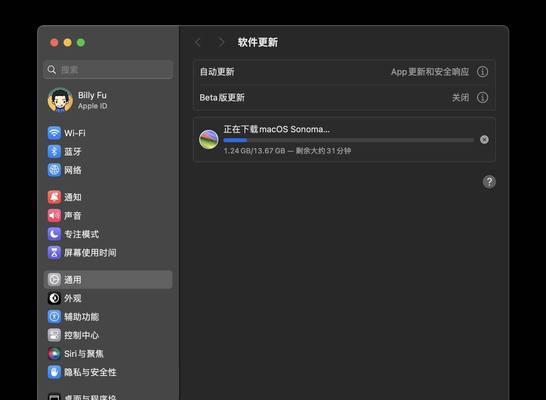This screenshot has width=546, height=400.
Task: Open the 隐私与安全性 hand icon
Action: click(54, 372)
